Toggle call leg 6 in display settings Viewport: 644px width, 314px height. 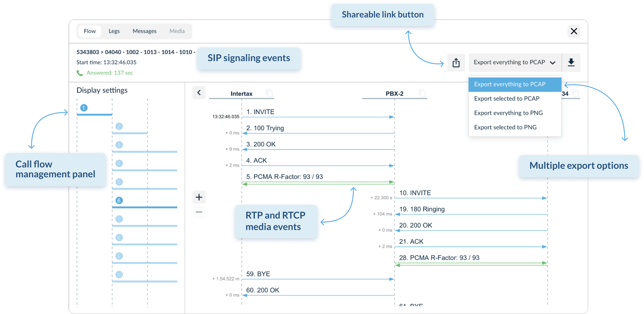pos(119,200)
